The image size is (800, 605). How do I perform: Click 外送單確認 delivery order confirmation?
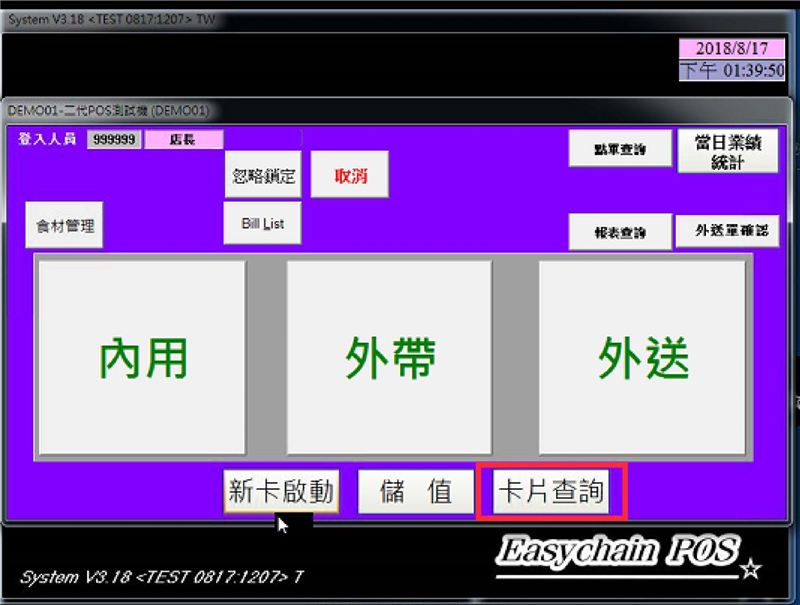pyautogui.click(x=727, y=231)
